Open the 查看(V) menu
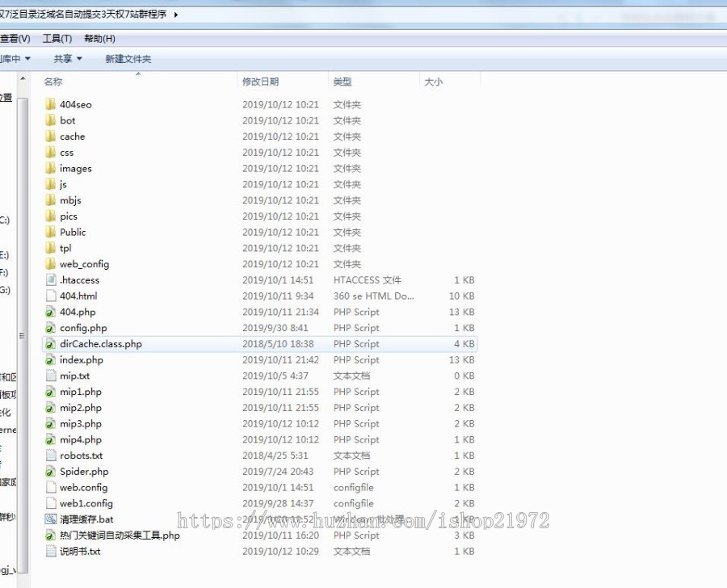This screenshot has height=588, width=727. (15, 39)
